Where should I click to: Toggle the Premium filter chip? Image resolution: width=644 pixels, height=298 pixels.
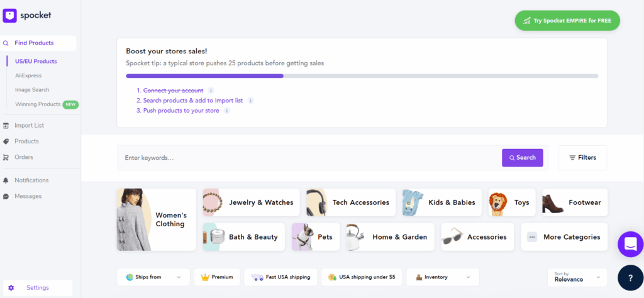pyautogui.click(x=217, y=277)
